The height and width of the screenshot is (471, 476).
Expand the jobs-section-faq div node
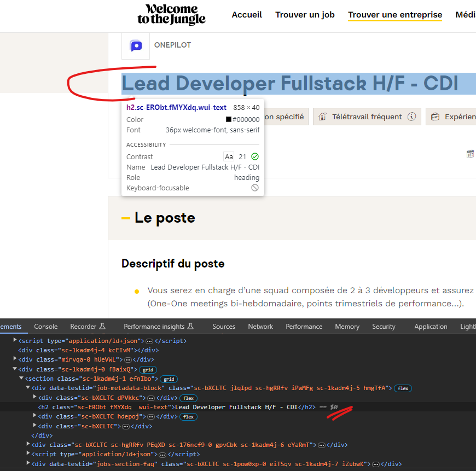tap(28, 463)
